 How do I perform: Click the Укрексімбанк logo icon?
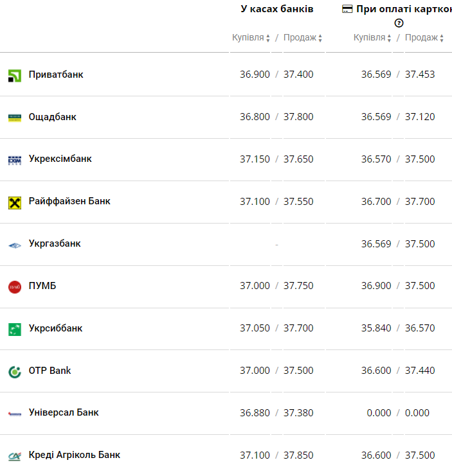click(x=15, y=161)
